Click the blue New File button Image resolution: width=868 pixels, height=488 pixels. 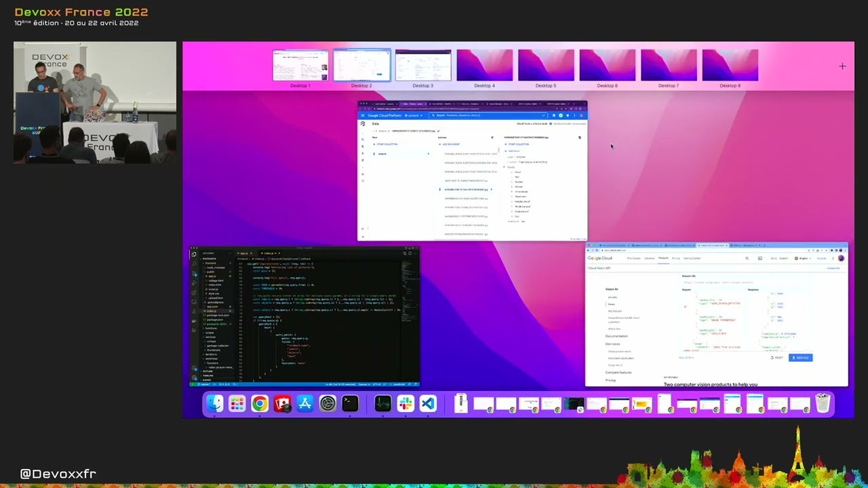coord(800,358)
